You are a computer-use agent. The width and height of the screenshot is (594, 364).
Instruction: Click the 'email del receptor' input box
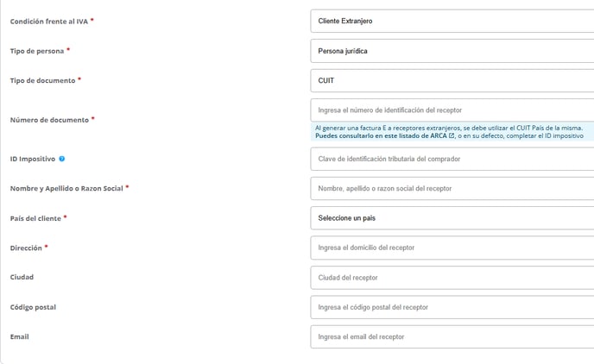coord(451,336)
